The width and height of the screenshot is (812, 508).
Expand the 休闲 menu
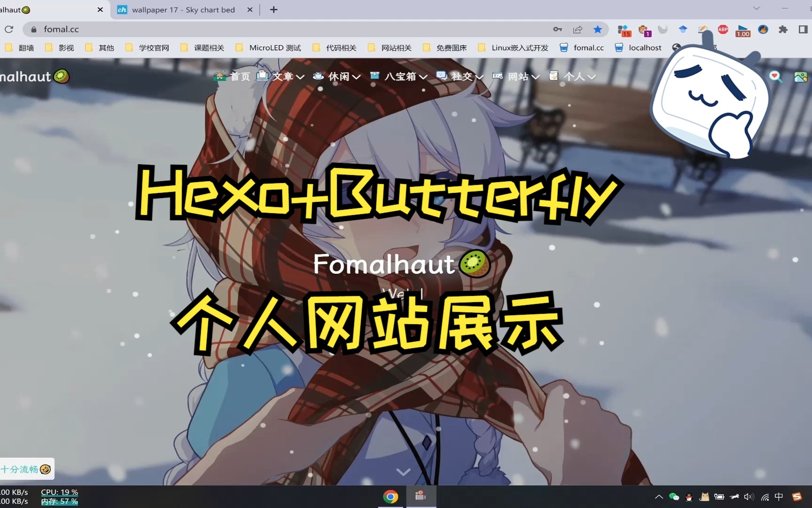(337, 76)
